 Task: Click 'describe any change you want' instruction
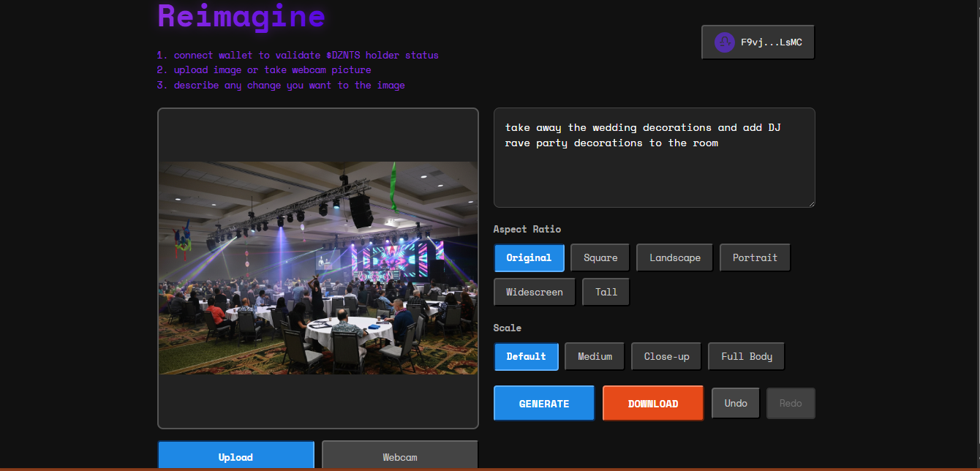tap(281, 85)
